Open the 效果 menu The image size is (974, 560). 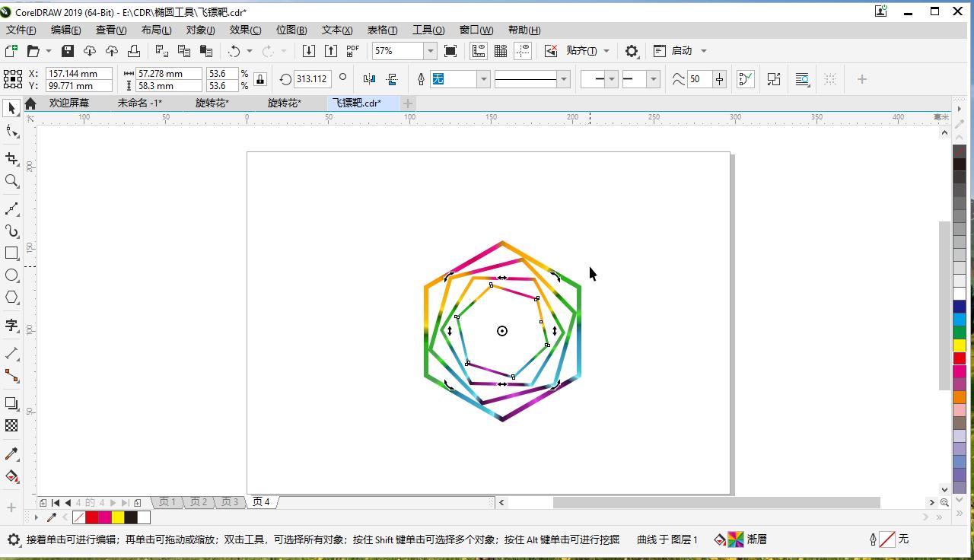tap(243, 30)
